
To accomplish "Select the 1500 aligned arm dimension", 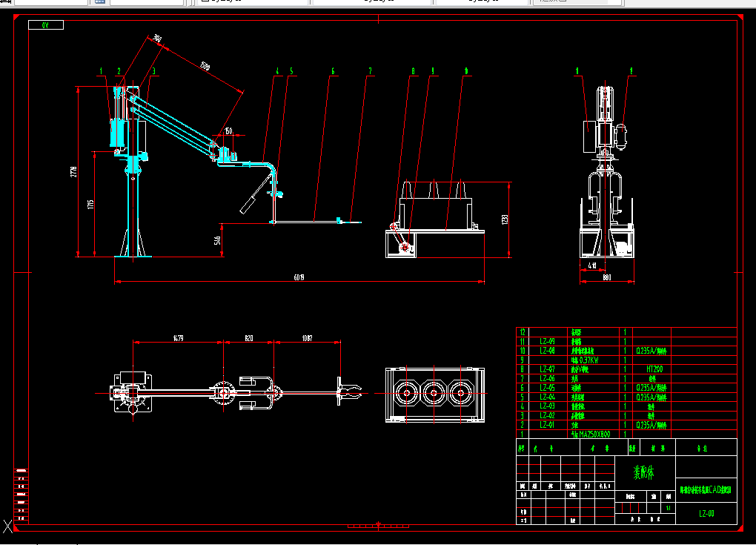I will tap(205, 66).
